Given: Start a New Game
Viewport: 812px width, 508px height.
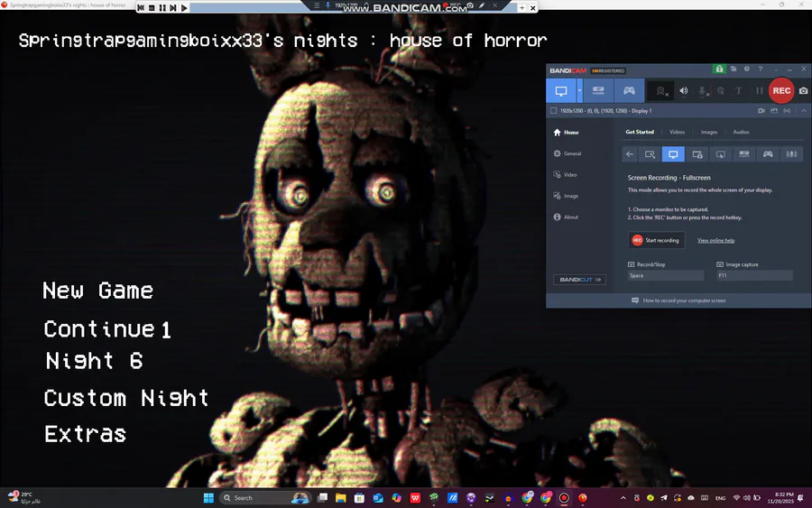Looking at the screenshot, I should tap(97, 291).
